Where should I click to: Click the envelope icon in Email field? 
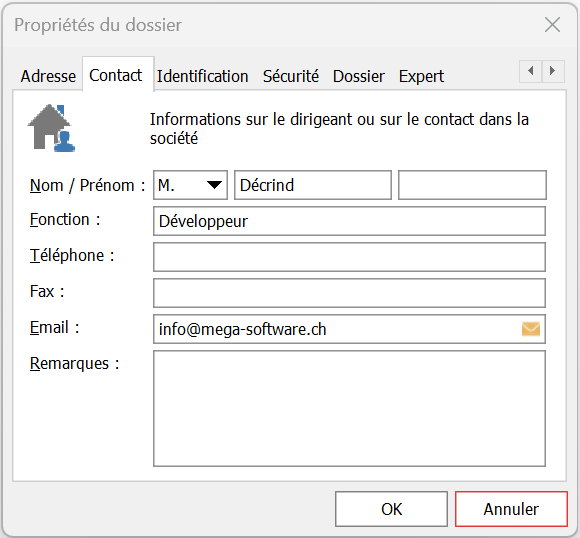click(531, 329)
